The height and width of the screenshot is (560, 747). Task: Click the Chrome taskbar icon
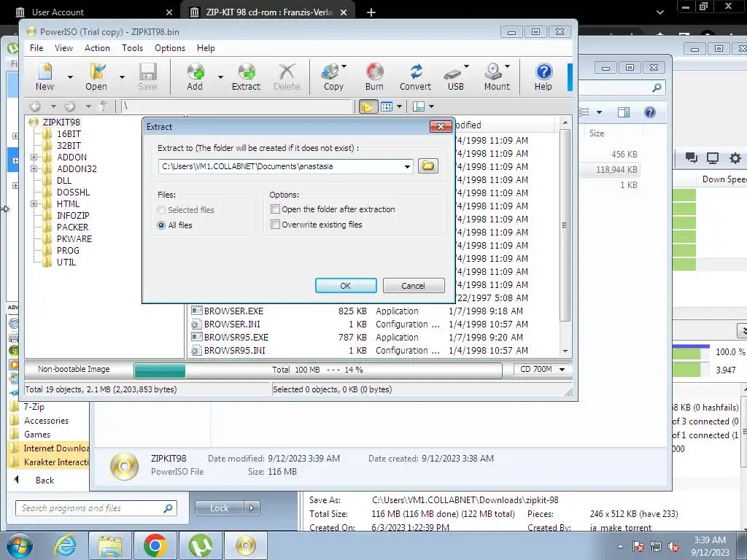pos(155,545)
